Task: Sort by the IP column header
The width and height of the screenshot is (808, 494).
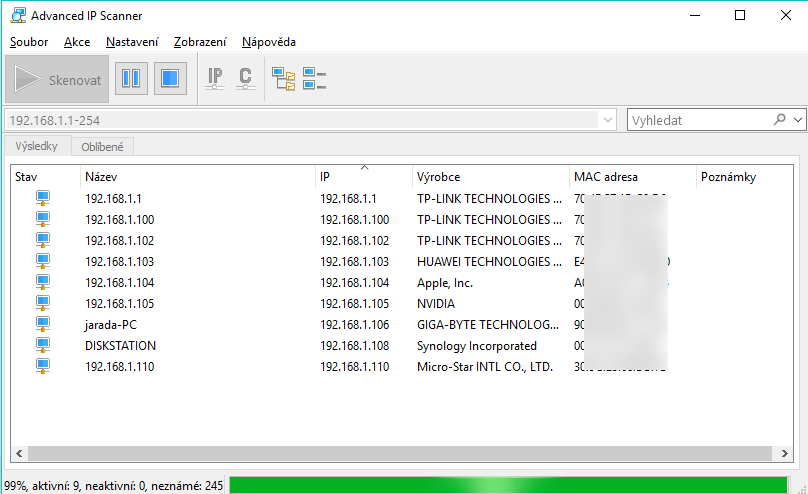Action: tap(364, 177)
